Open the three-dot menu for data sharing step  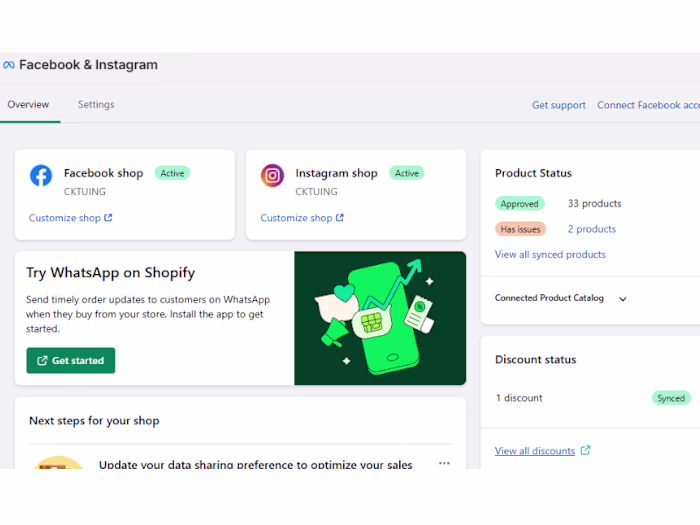click(x=444, y=463)
